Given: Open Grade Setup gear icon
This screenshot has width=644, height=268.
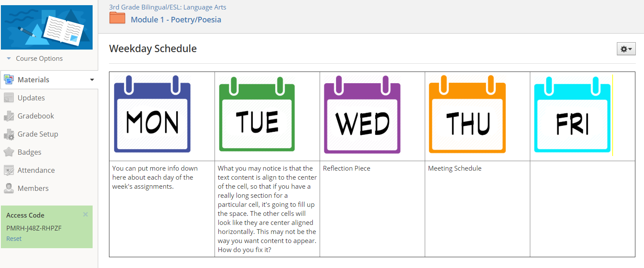Looking at the screenshot, I should tap(9, 134).
